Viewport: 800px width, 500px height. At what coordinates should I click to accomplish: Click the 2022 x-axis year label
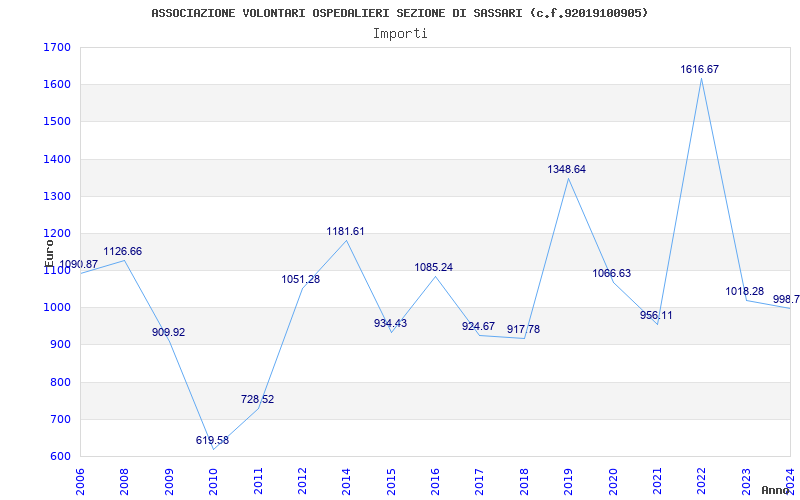point(702,481)
